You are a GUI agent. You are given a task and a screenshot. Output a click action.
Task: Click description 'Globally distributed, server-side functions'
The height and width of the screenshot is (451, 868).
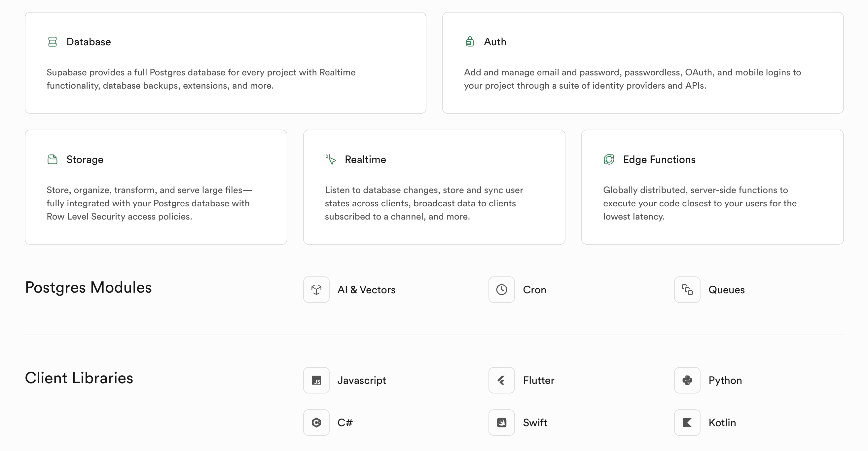tap(700, 203)
